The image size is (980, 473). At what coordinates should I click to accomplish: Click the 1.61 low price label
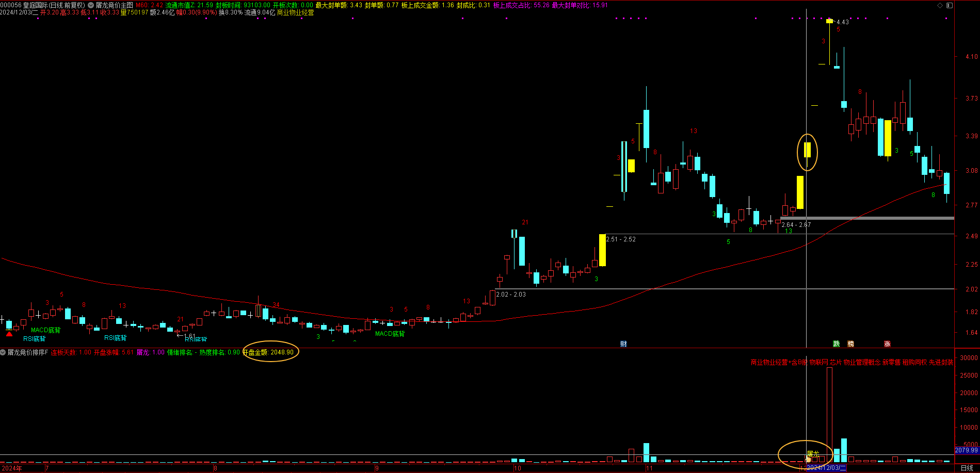tap(189, 336)
